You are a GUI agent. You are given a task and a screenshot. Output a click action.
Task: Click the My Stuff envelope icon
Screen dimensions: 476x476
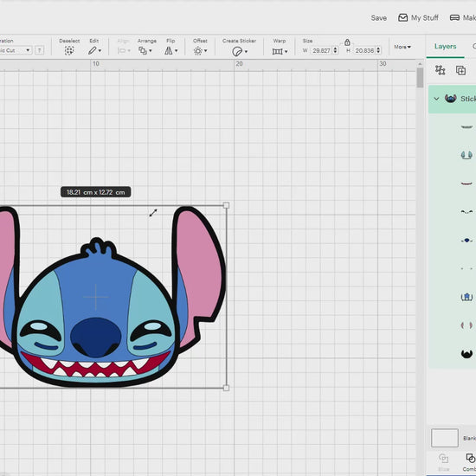click(402, 18)
